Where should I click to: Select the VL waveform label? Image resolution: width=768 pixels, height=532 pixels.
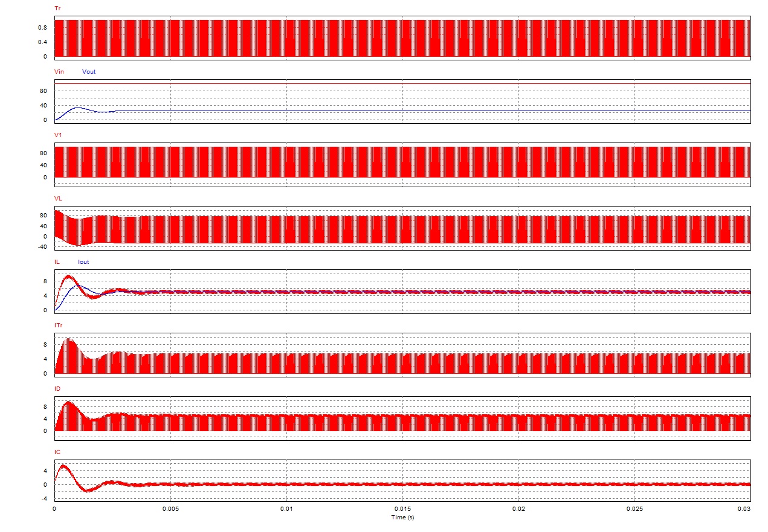pos(58,199)
